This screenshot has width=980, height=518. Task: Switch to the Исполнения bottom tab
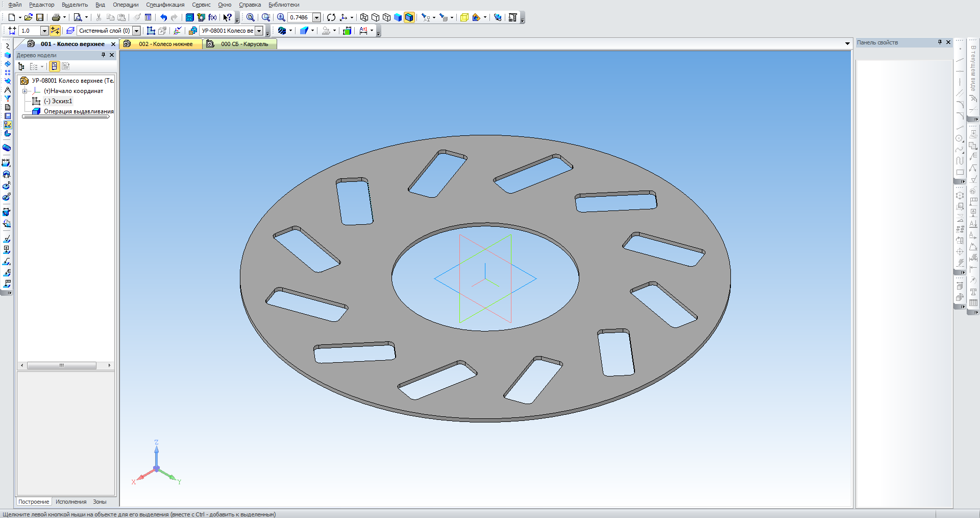[x=71, y=502]
